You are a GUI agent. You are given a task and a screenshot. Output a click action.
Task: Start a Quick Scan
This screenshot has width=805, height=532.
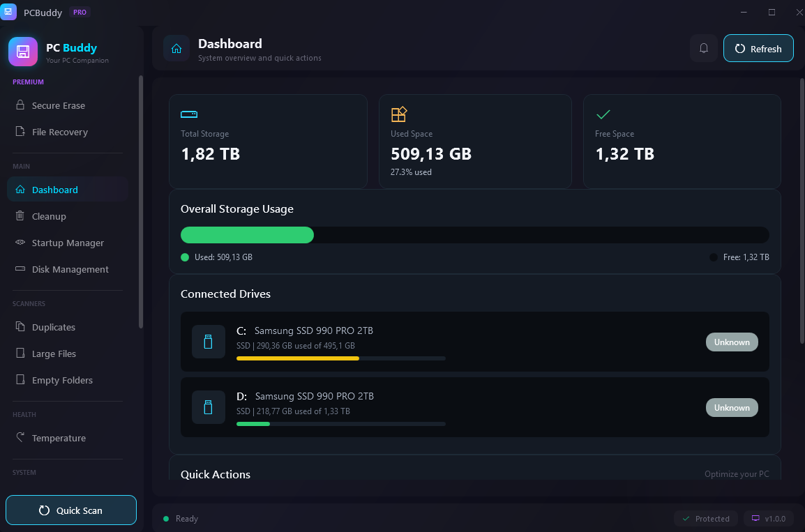tap(70, 510)
